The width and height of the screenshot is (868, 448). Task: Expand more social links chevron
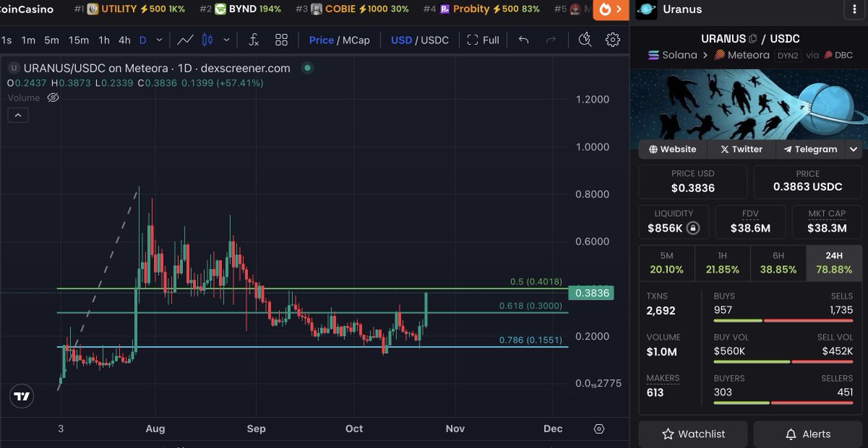point(854,150)
